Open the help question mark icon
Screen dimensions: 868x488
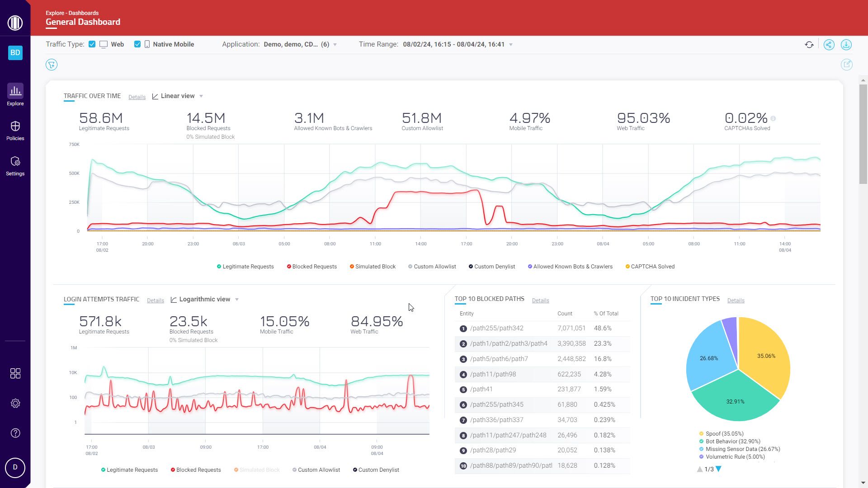coord(15,433)
